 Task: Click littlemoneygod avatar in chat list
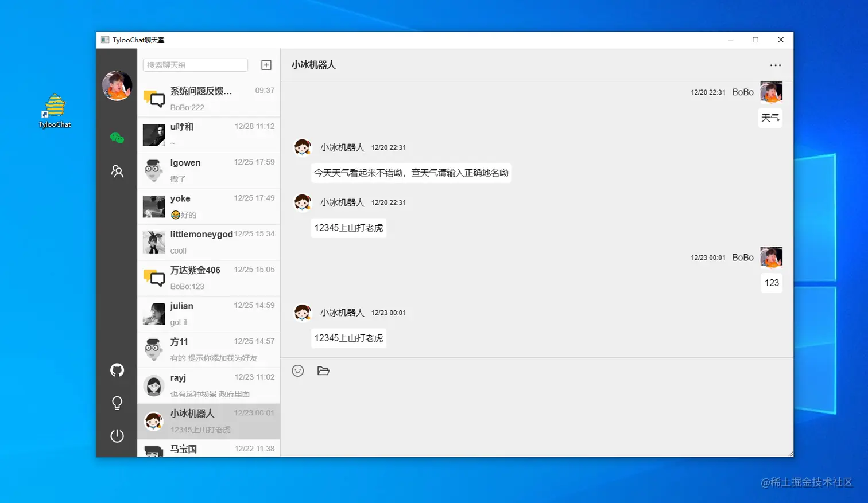coord(154,242)
